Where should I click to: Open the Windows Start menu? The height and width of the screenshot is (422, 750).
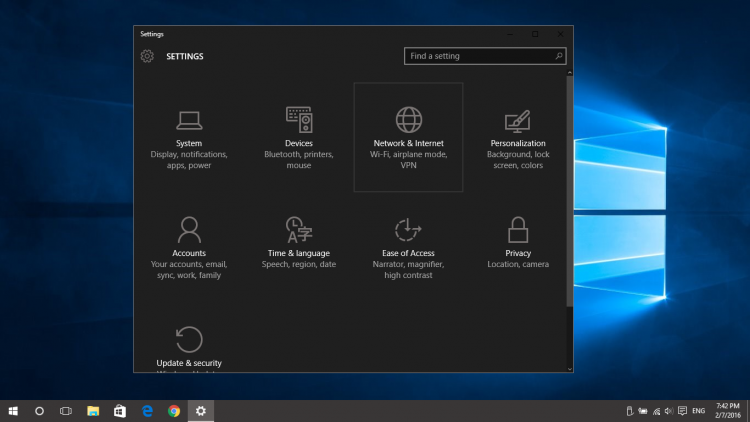point(14,411)
